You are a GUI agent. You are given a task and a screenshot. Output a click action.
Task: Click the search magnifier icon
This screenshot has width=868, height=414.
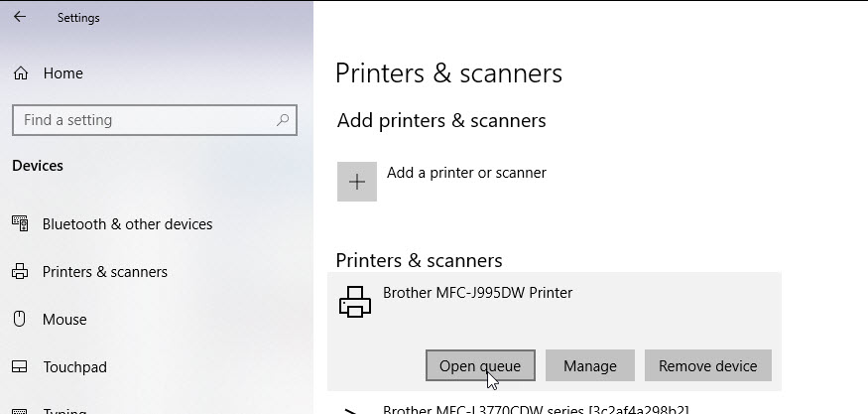[283, 120]
